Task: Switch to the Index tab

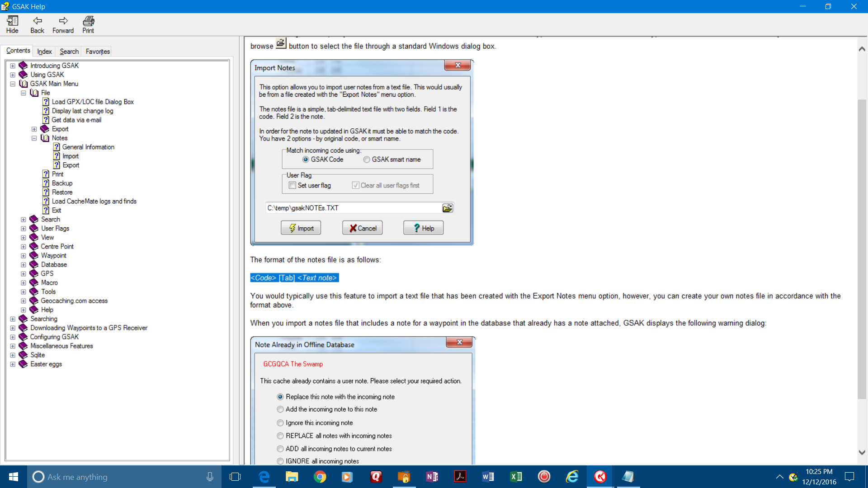Action: click(x=44, y=52)
